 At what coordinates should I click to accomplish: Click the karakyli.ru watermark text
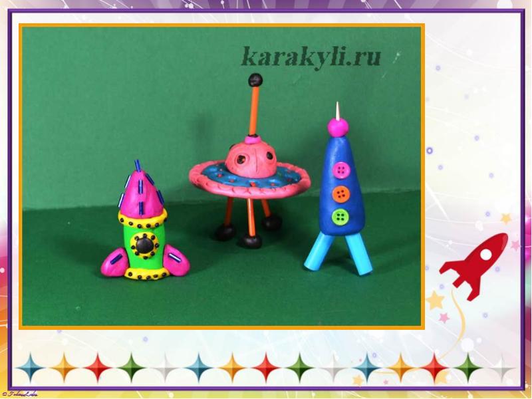[311, 57]
